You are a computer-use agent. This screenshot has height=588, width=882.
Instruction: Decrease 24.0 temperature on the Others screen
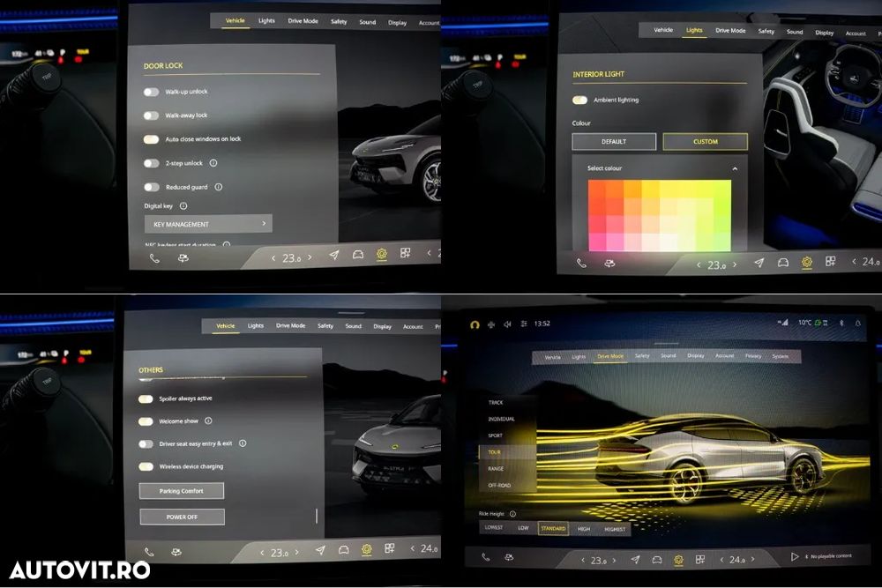click(412, 548)
